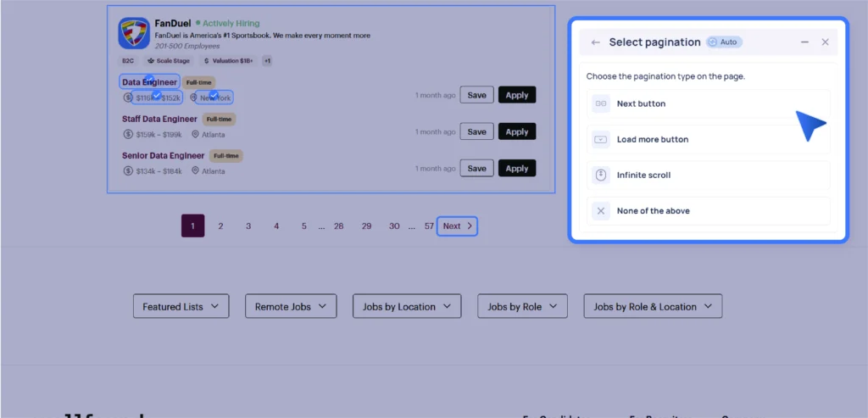868x418 pixels.
Task: Choose the Next button pagination option
Action: click(x=708, y=103)
